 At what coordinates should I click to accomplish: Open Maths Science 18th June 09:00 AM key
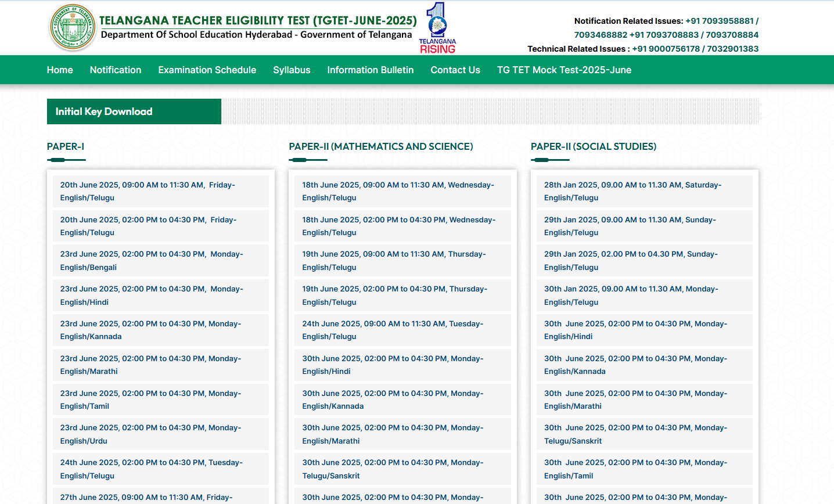coord(402,191)
